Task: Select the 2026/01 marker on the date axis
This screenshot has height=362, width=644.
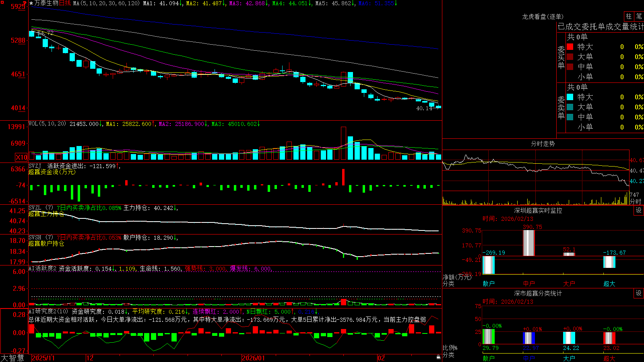Action: coord(253,358)
